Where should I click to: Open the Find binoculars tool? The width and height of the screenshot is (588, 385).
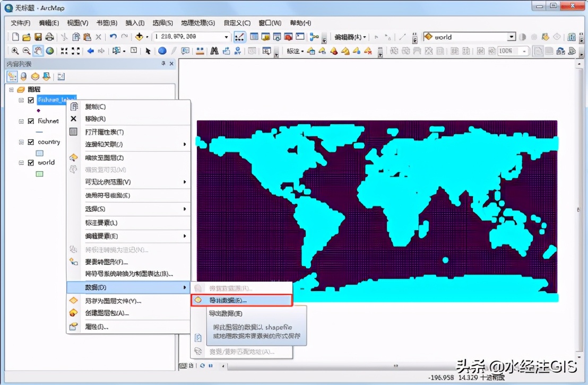(x=214, y=51)
